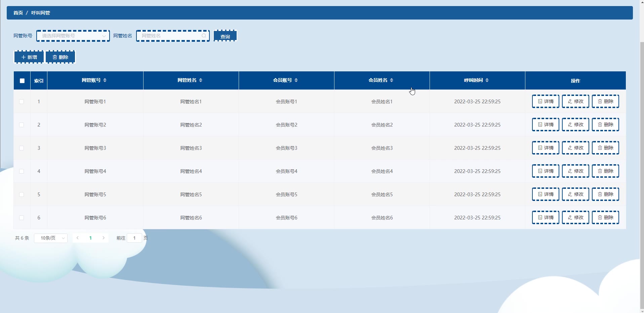Check the checkbox for row 4
Viewport: 644px width, 313px height.
point(22,171)
